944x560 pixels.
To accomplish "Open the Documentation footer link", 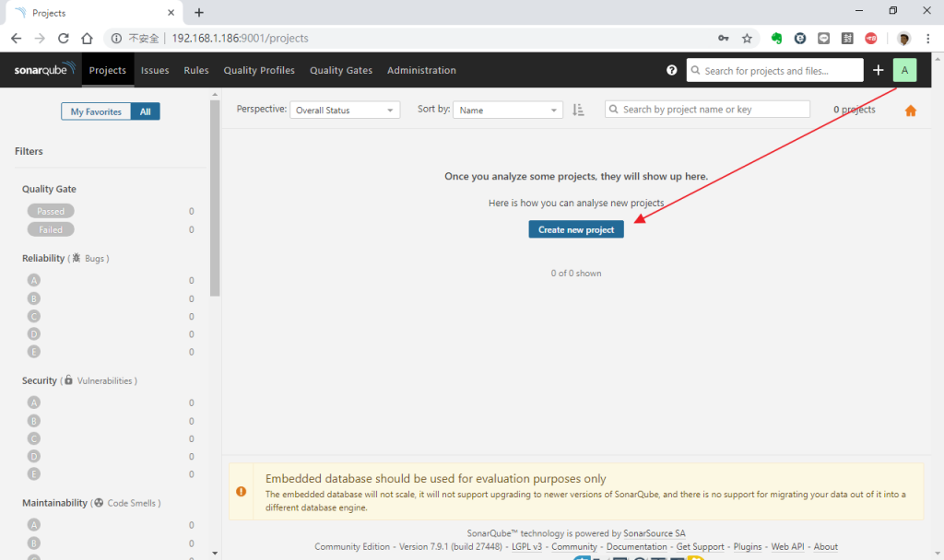I will point(637,547).
